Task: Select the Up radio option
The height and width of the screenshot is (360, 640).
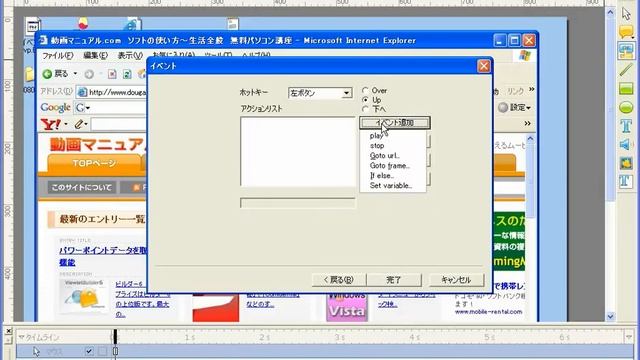Action: point(365,100)
